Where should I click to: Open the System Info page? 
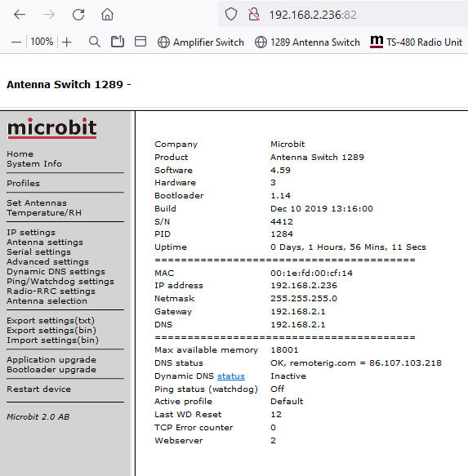[34, 163]
